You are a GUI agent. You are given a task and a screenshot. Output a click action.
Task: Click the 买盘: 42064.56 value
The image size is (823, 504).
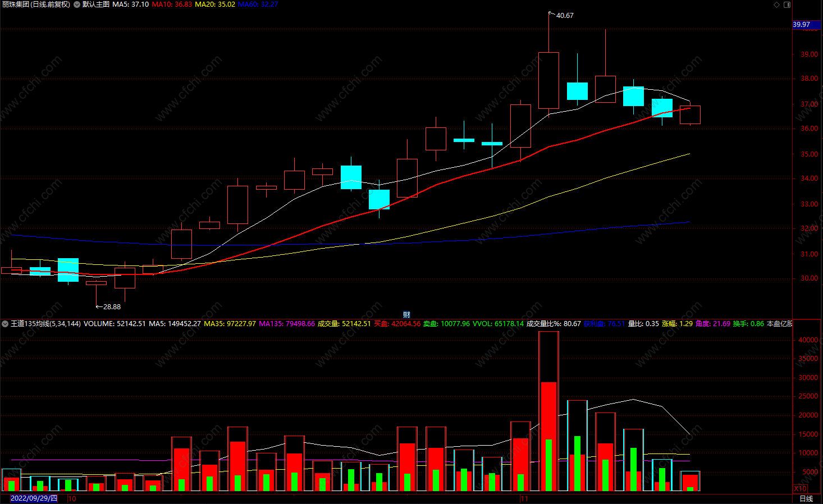(x=397, y=324)
